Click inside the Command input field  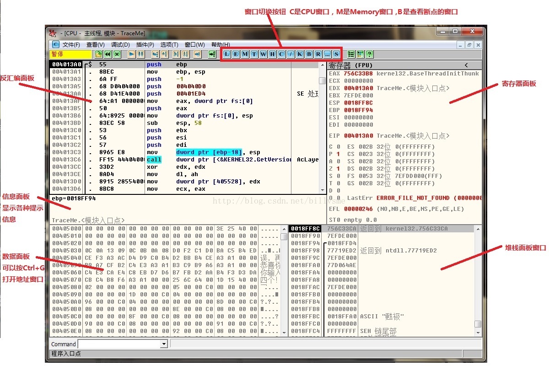coord(119,344)
